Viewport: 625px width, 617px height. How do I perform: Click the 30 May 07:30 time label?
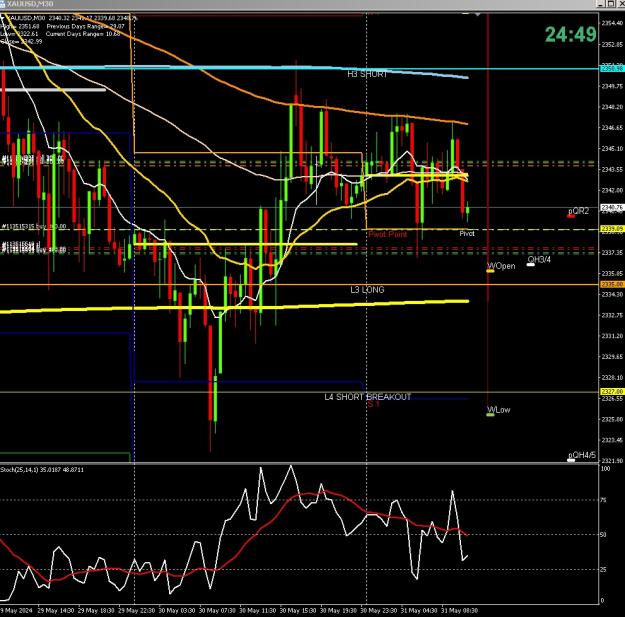coord(217,611)
